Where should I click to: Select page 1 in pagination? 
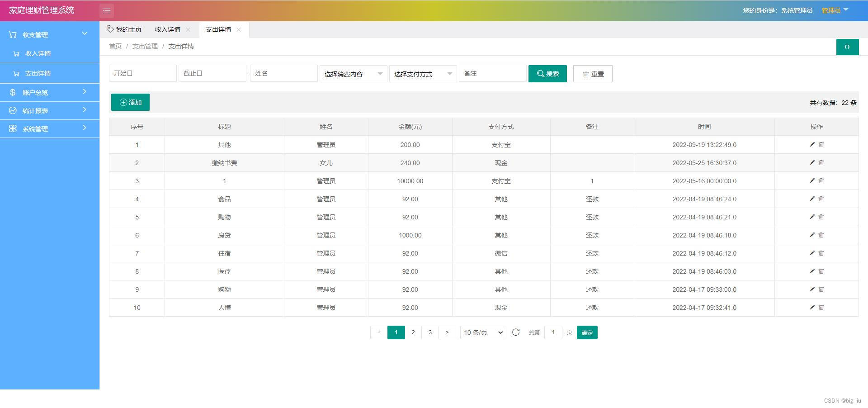click(x=396, y=332)
